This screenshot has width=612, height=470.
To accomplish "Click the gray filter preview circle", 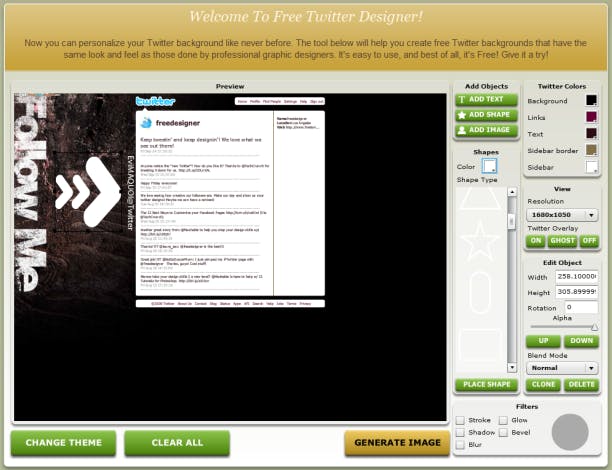I will click(x=570, y=432).
